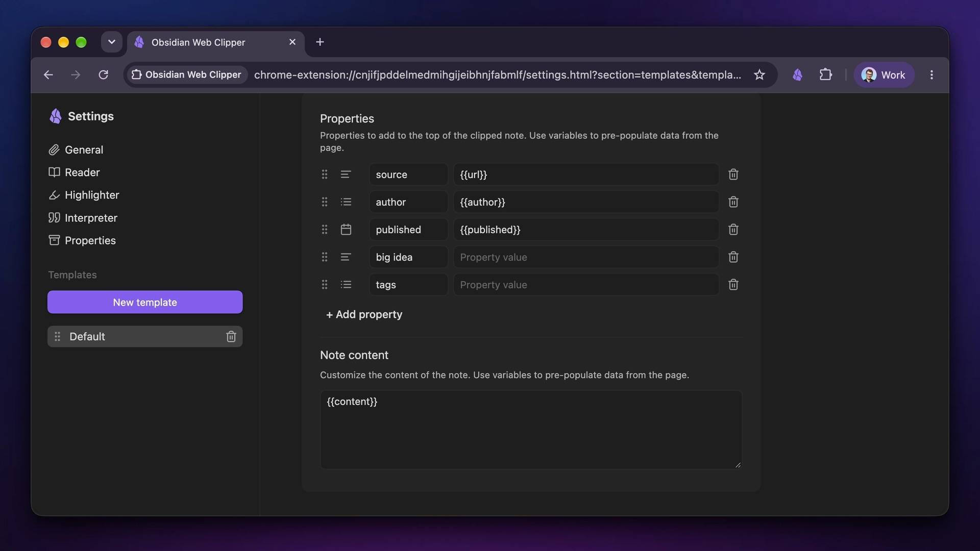Open new browser tab
Viewport: 980px width, 551px height.
pyautogui.click(x=320, y=42)
